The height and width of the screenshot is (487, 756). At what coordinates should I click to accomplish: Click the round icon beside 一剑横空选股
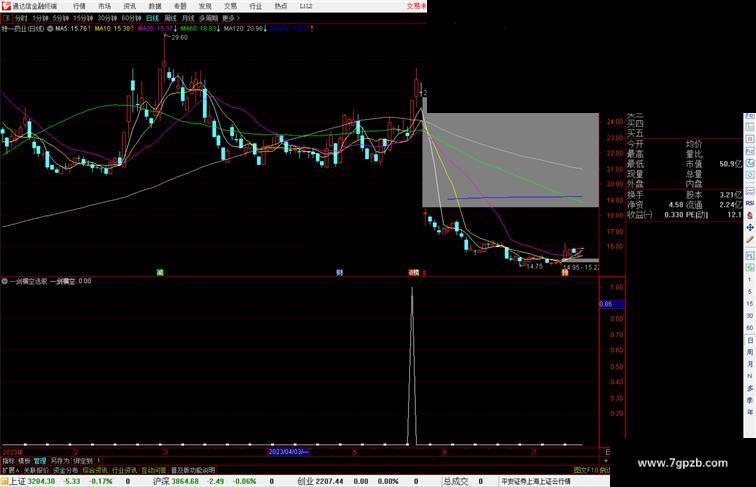pos(4,281)
